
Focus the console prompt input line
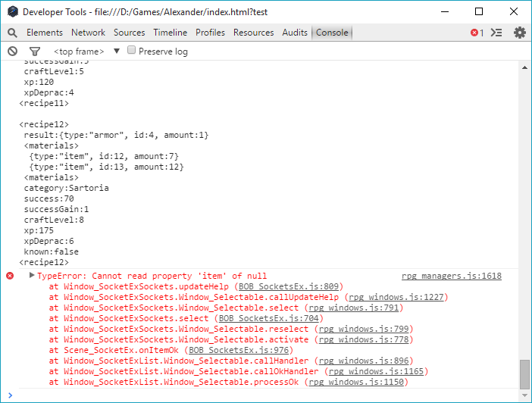pos(268,395)
